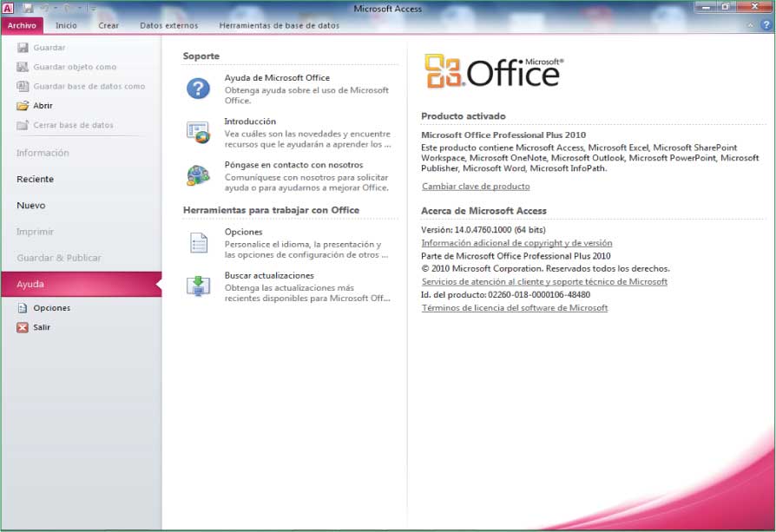The width and height of the screenshot is (776, 532).
Task: Click Cerrar base de datos label
Action: 73,125
